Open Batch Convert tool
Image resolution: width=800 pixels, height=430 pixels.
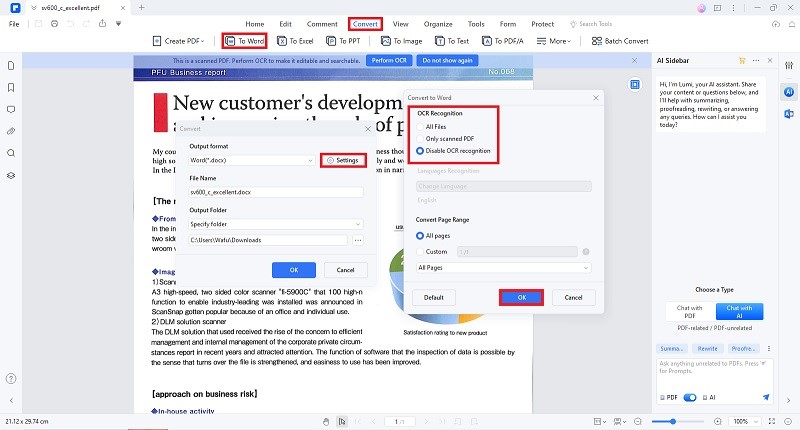tap(620, 41)
